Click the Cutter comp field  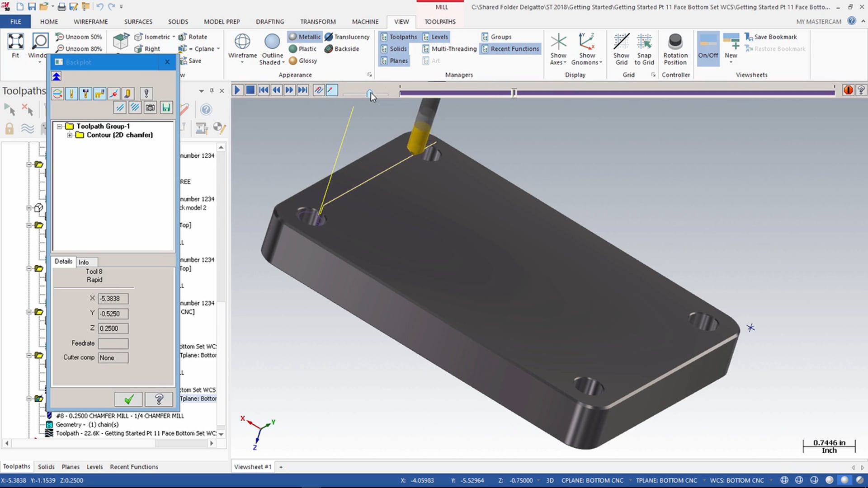tap(113, 358)
